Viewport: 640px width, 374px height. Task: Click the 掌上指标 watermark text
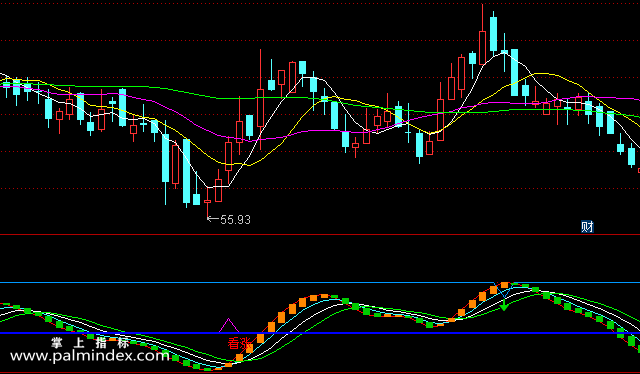coord(90,343)
